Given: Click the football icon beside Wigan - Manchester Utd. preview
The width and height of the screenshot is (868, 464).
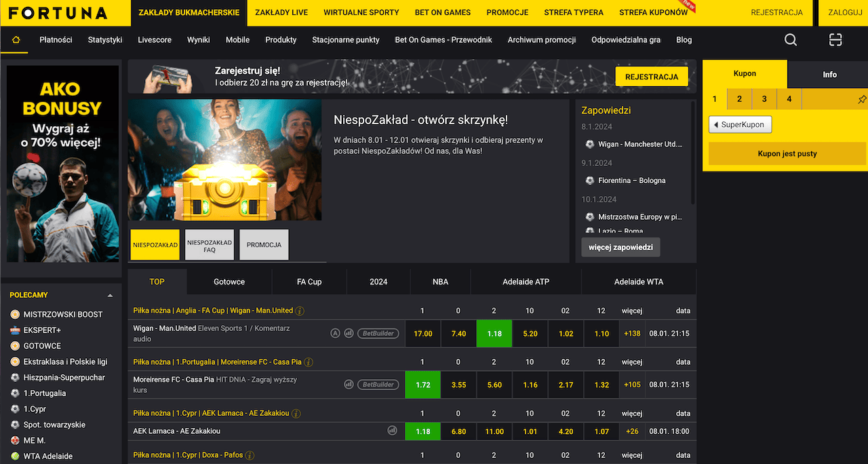Looking at the screenshot, I should [589, 144].
